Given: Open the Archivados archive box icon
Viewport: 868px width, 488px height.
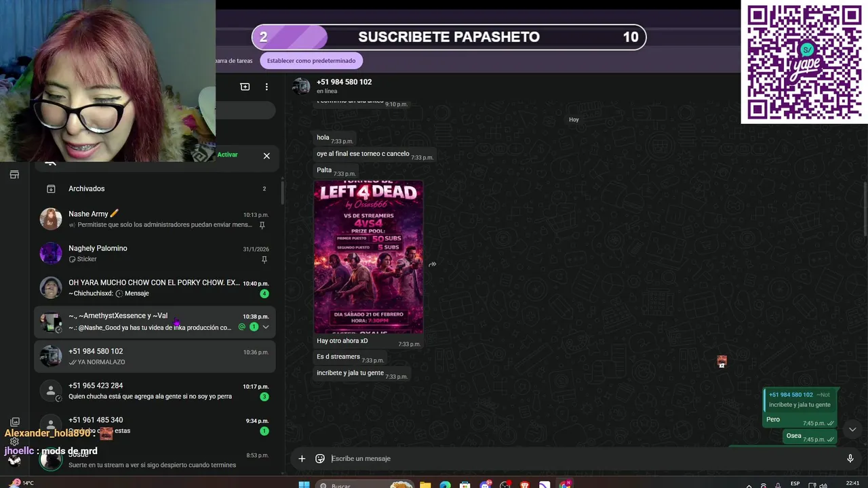Looking at the screenshot, I should click(50, 189).
